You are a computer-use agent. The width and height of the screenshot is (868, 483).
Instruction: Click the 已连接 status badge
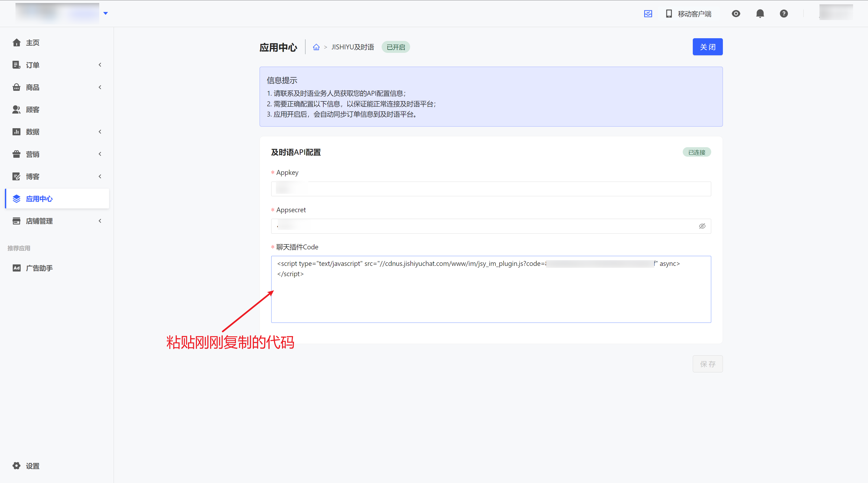[x=697, y=152]
